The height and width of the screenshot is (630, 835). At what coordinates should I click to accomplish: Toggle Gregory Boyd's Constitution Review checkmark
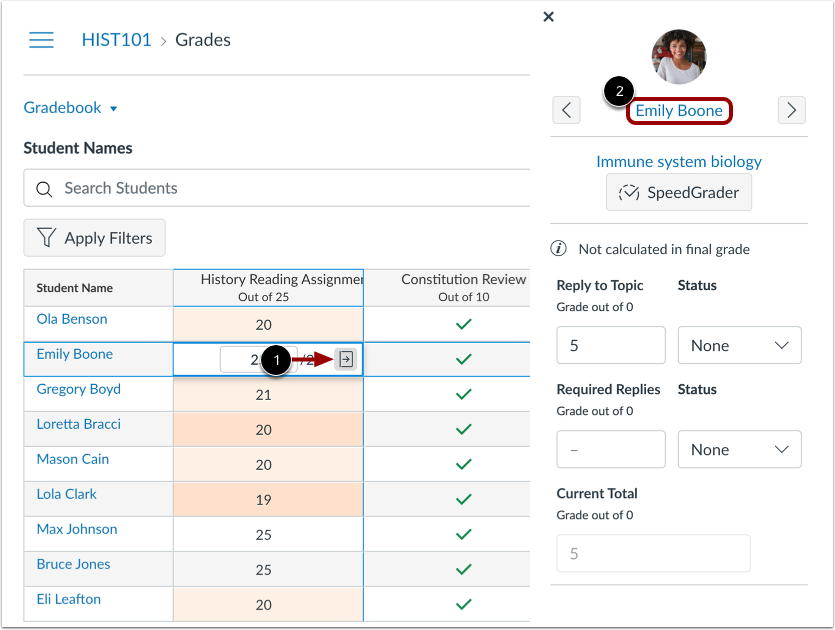(x=462, y=393)
